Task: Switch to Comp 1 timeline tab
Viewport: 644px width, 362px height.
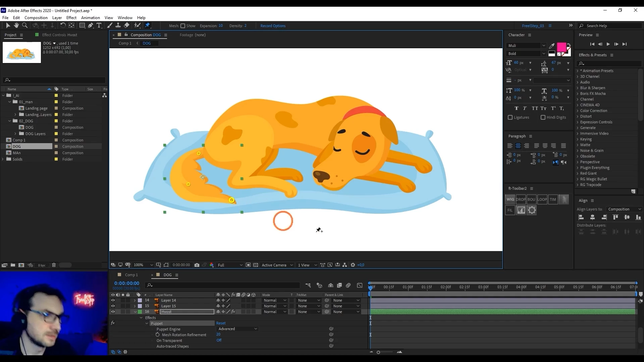Action: 131,275
